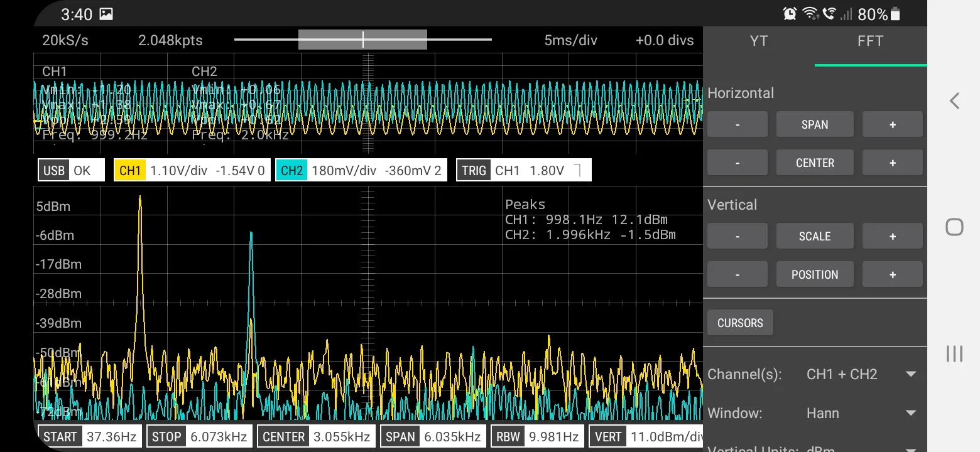Tap the vertical SCALE button
The width and height of the screenshot is (980, 452).
pos(815,236)
